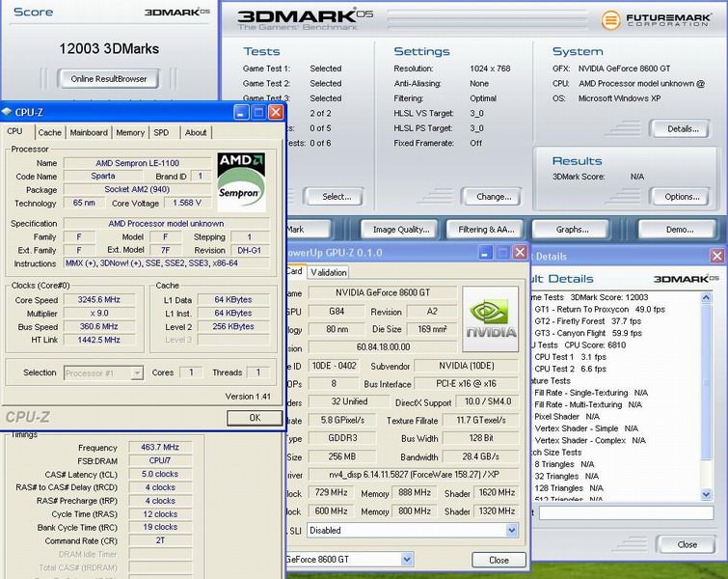Click the 12003 3DMarks score text
Image resolution: width=728 pixels, height=579 pixels.
point(109,49)
